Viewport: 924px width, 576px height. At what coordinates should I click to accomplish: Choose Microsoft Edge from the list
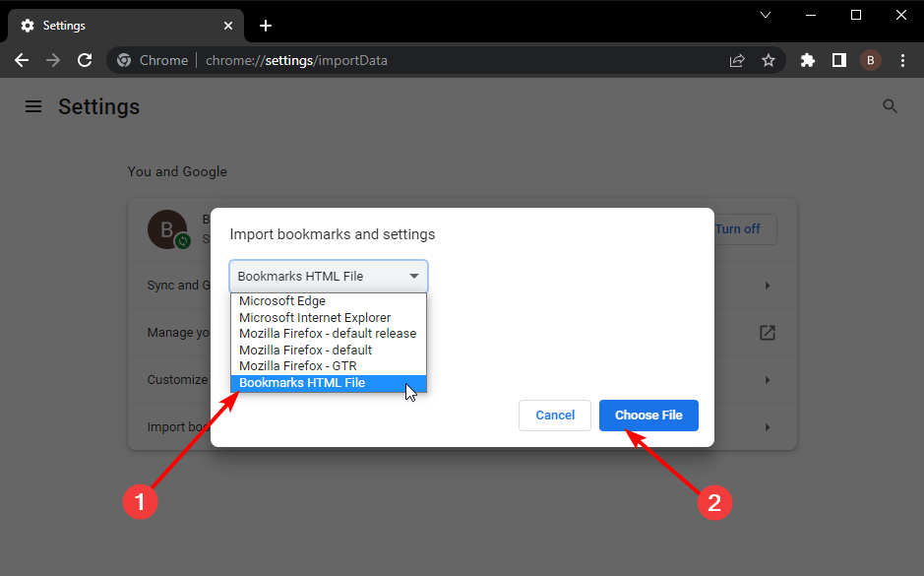coord(329,300)
